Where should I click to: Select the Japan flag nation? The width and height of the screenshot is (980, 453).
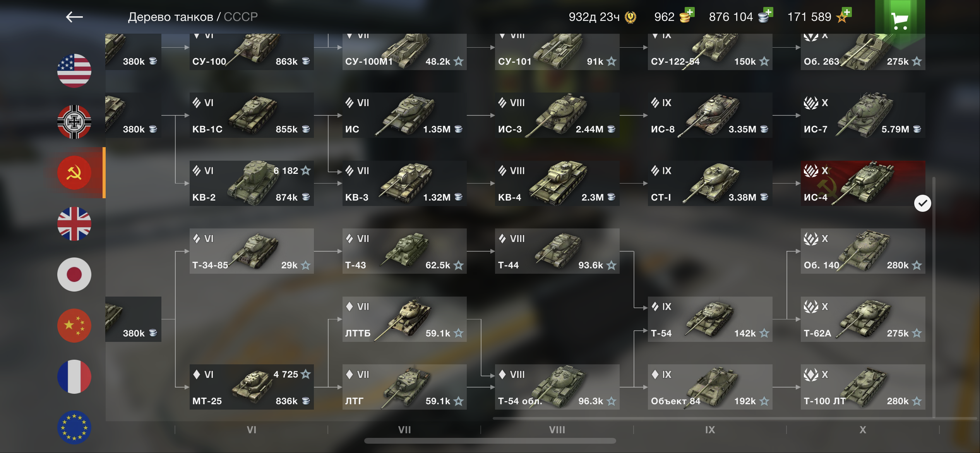pyautogui.click(x=74, y=275)
